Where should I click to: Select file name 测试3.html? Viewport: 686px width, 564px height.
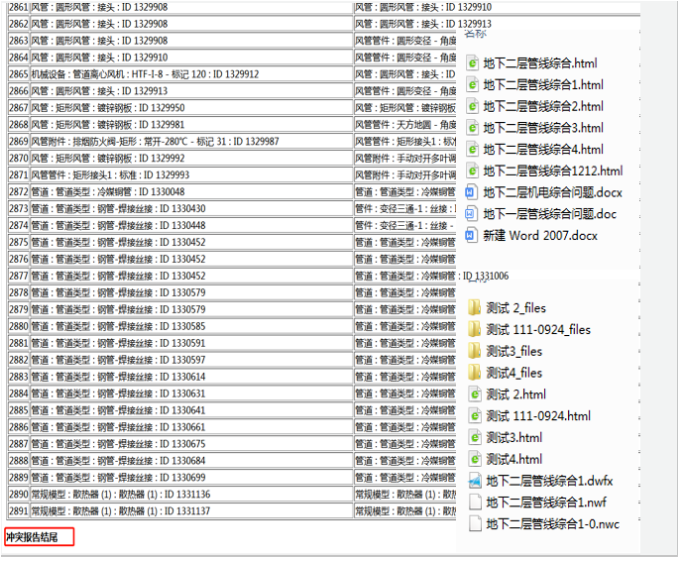coord(514,437)
